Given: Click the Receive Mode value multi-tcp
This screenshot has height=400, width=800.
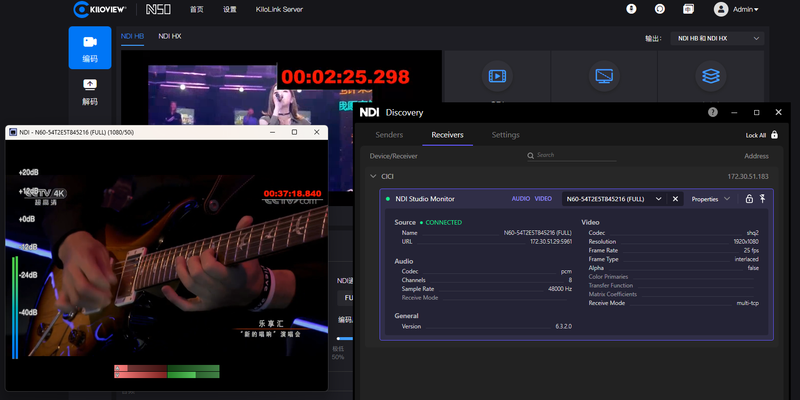Looking at the screenshot, I should 747,303.
